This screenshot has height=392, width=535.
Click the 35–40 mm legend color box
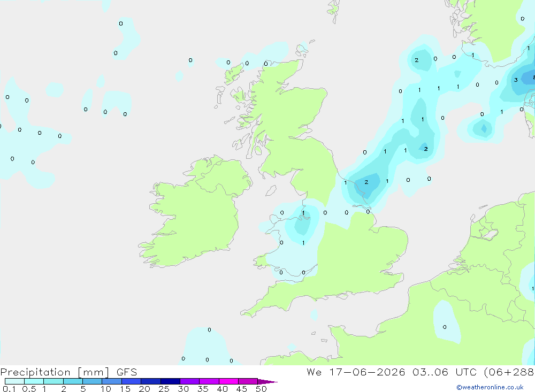coord(209,381)
